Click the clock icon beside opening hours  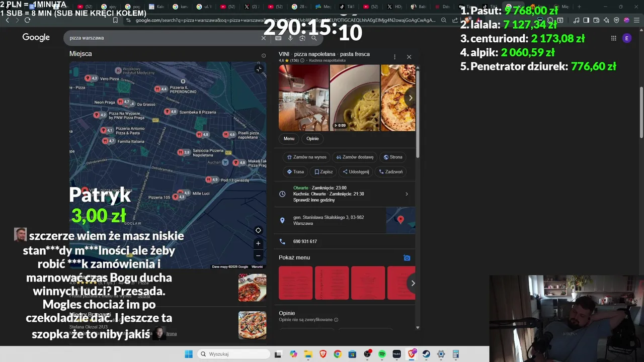pos(282,194)
